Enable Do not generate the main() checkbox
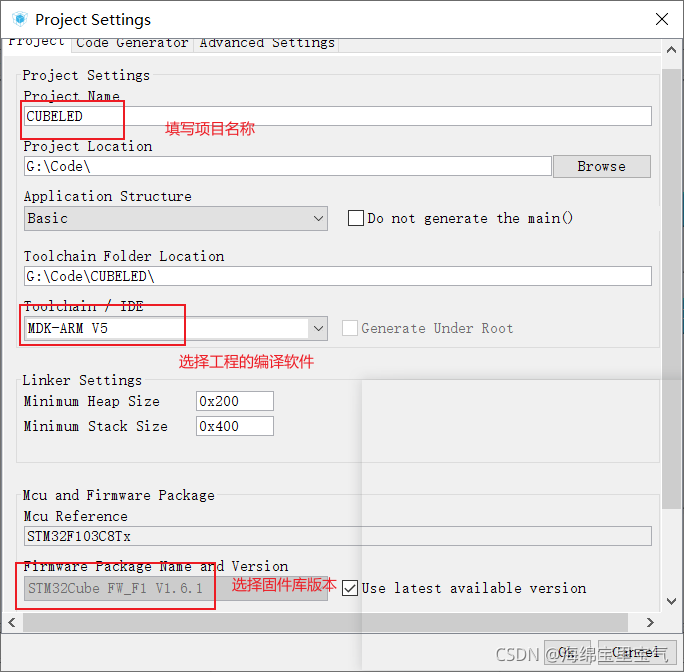The width and height of the screenshot is (684, 672). (x=356, y=218)
